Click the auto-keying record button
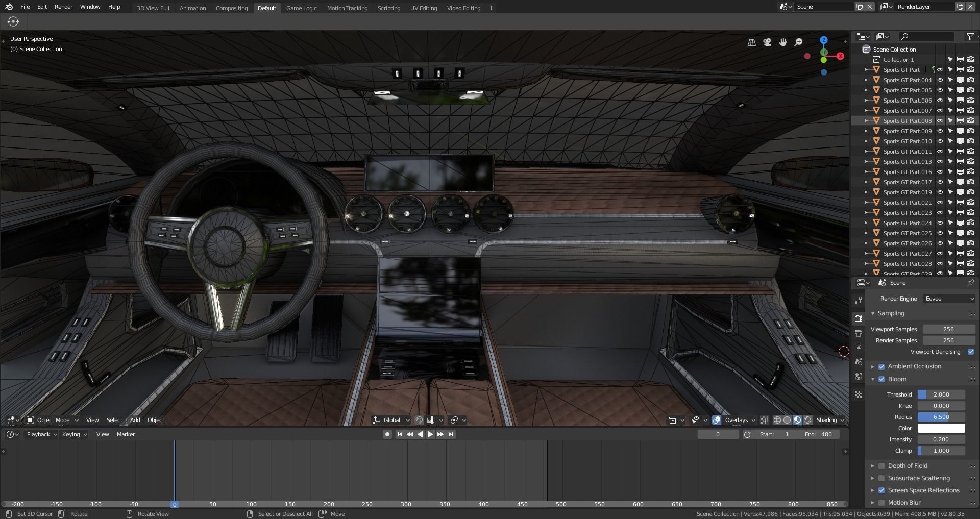The height and width of the screenshot is (519, 980). pos(387,434)
